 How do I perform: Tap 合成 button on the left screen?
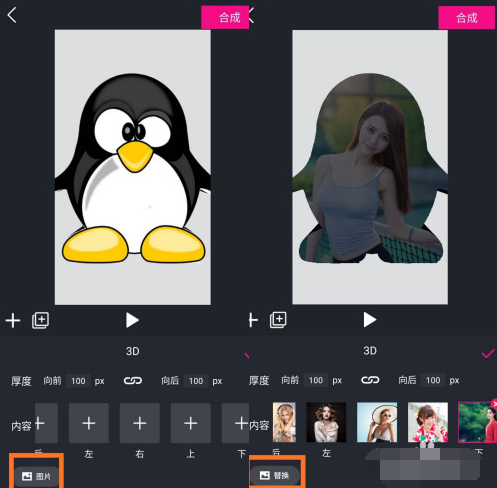[x=225, y=17]
